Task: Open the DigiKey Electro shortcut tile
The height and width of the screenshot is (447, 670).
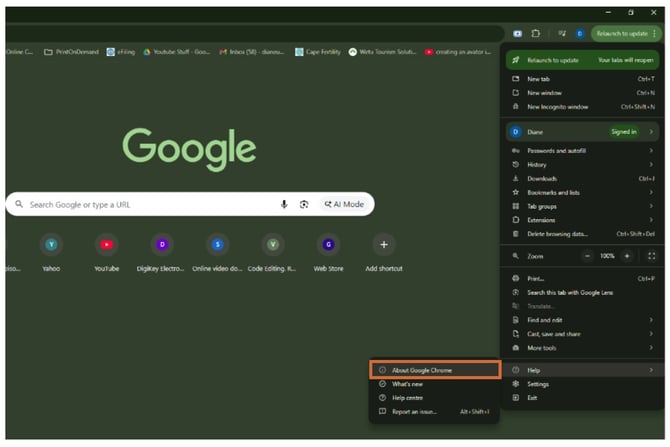Action: [x=162, y=252]
